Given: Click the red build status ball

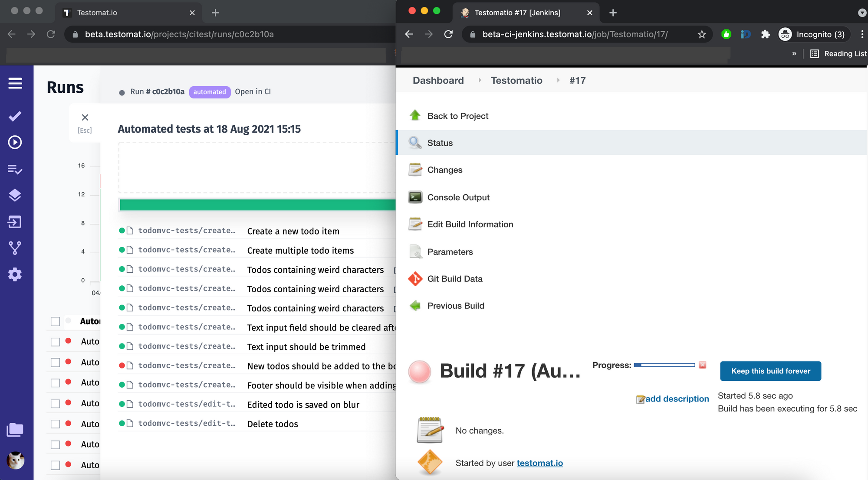Looking at the screenshot, I should pos(420,372).
